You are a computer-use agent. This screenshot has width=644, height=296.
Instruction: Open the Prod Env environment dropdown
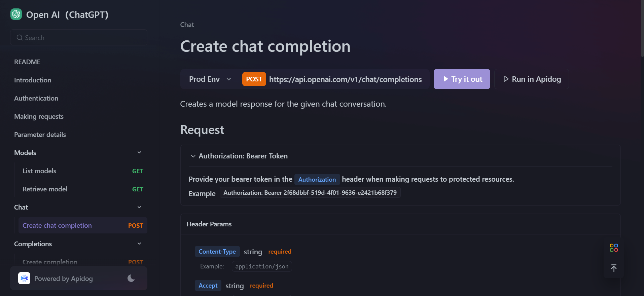pos(210,79)
